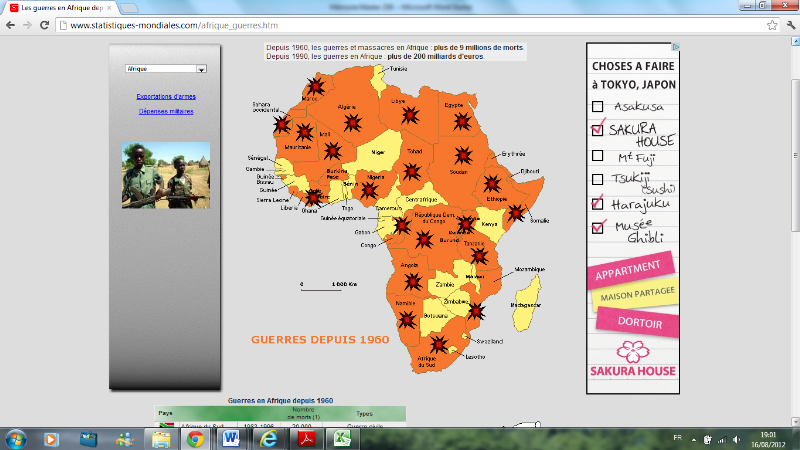Toggle the Mt Fuji checkbox

[x=597, y=155]
